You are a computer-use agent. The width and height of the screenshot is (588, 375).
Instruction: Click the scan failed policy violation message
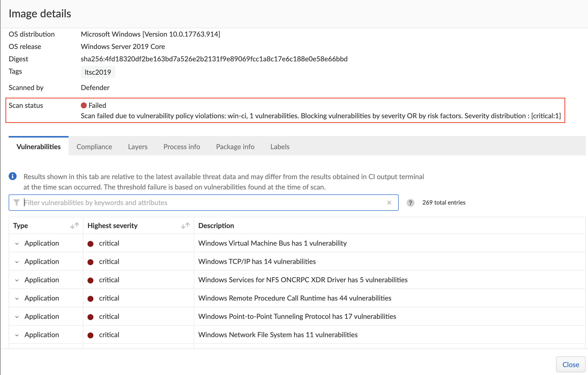coord(321,116)
